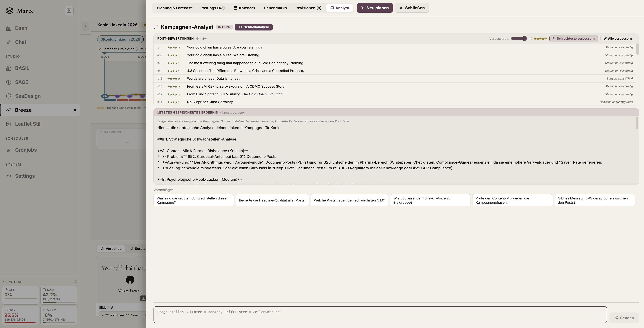This screenshot has height=328, width=644.
Task: Collapse the sidebar panel toggle
Action: 69,11
